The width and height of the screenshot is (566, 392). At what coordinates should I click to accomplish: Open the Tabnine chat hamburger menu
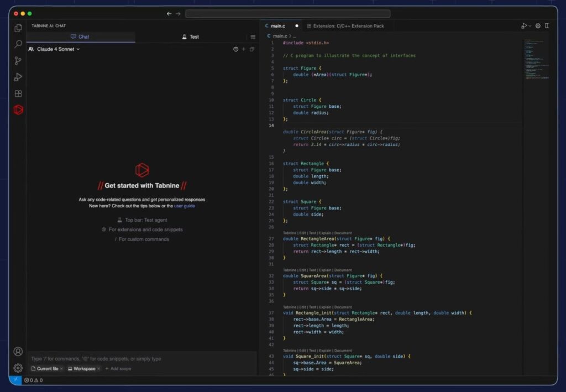coord(253,37)
